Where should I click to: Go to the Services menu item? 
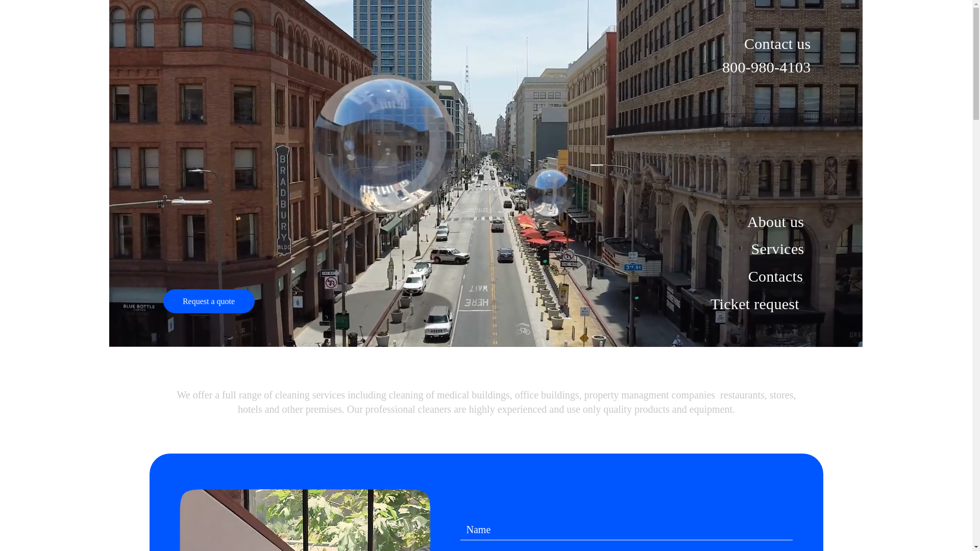(x=777, y=249)
